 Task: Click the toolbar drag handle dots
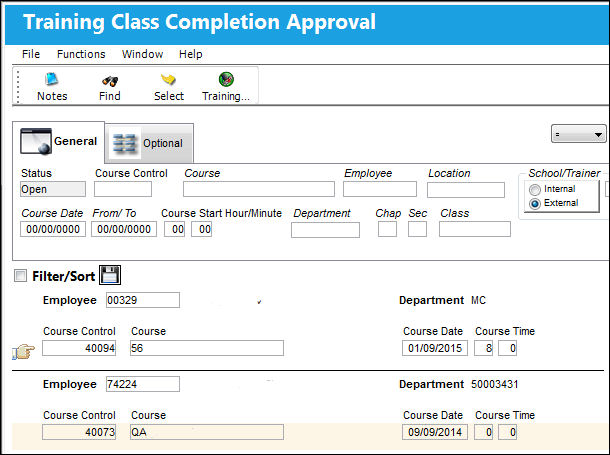[x=18, y=86]
